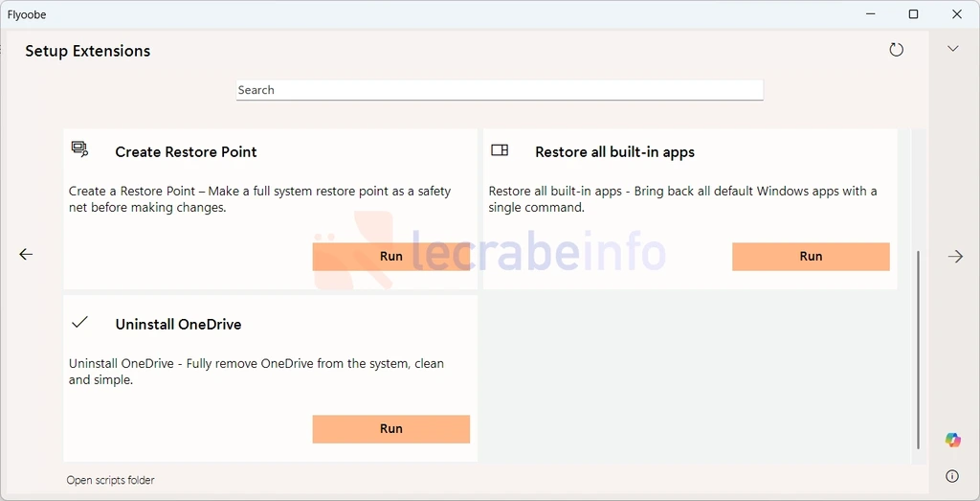Click the Create Restore Point card icon
Screen dimensions: 980x501
(x=79, y=148)
